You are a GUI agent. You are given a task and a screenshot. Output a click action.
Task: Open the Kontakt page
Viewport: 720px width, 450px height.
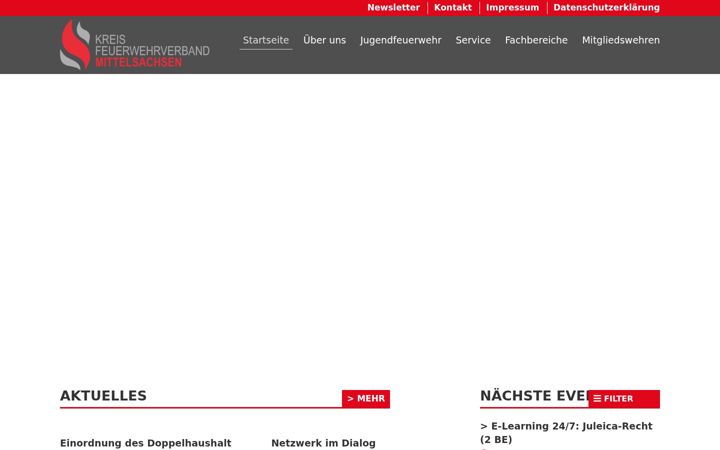[453, 7]
